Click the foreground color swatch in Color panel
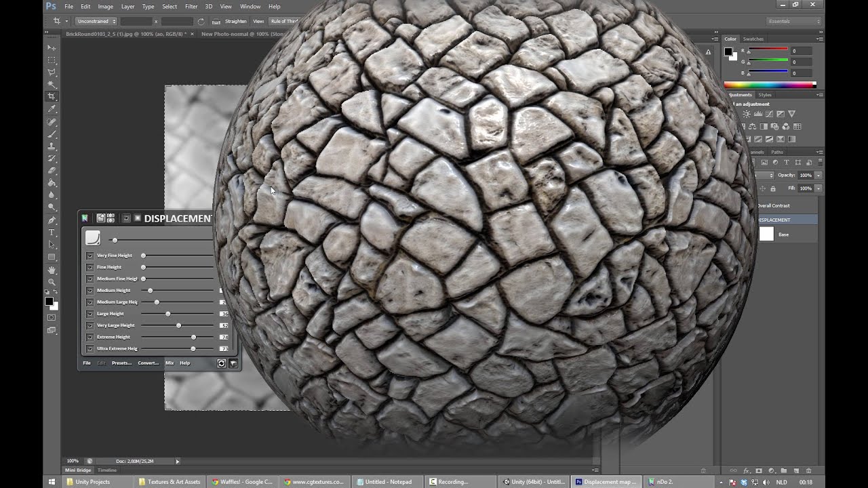868x488 pixels. [x=728, y=52]
